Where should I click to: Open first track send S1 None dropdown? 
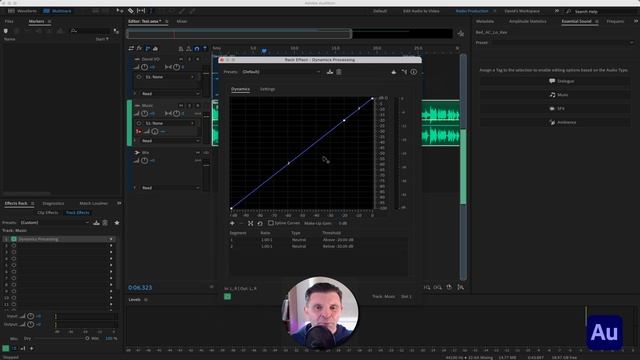pos(169,77)
